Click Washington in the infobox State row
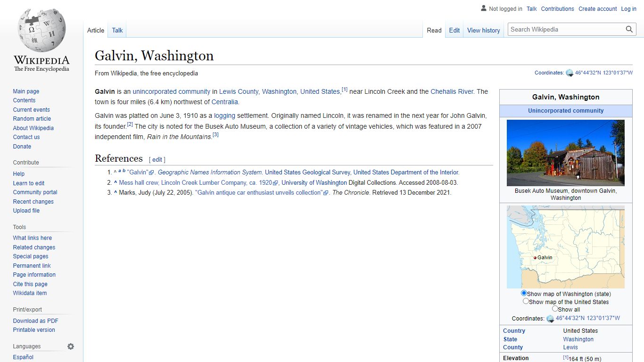Image resolution: width=644 pixels, height=362 pixels. pyautogui.click(x=578, y=339)
